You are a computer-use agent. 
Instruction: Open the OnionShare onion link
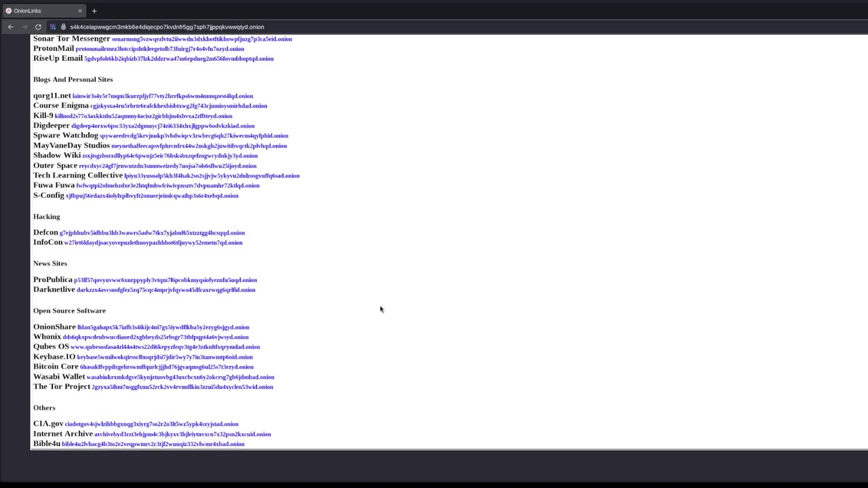click(x=163, y=327)
